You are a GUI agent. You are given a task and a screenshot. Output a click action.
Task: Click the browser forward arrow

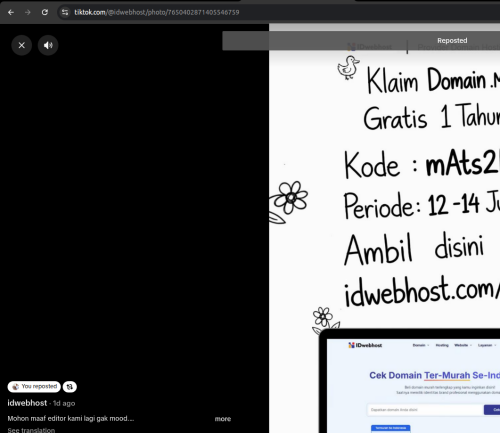pyautogui.click(x=28, y=12)
